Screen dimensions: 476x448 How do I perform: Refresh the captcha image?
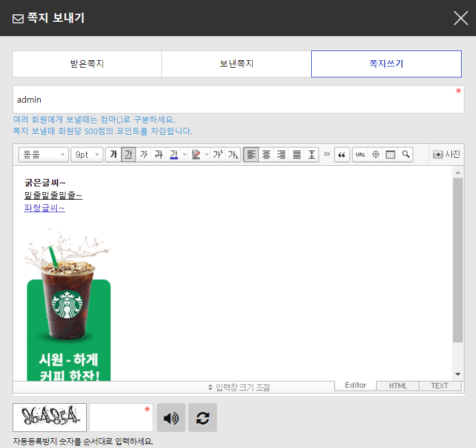[202, 417]
